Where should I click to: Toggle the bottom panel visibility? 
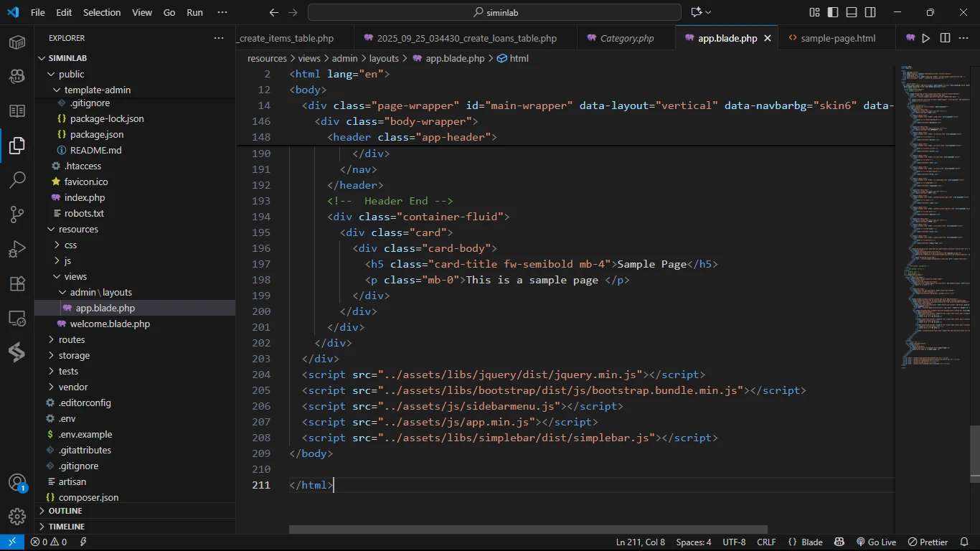[x=852, y=12]
